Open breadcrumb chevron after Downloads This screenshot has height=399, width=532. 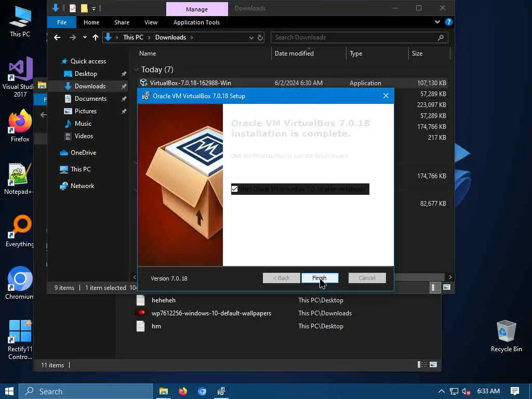pos(192,37)
